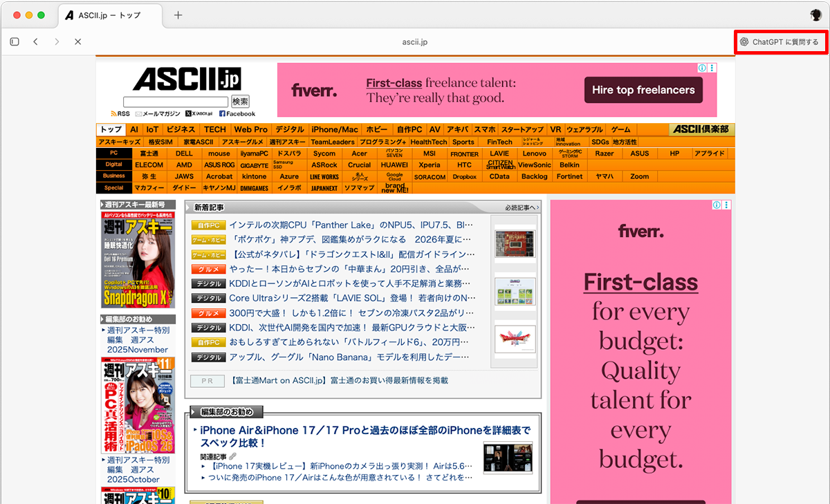
Task: Select the TECH navigation tab
Action: 215,129
